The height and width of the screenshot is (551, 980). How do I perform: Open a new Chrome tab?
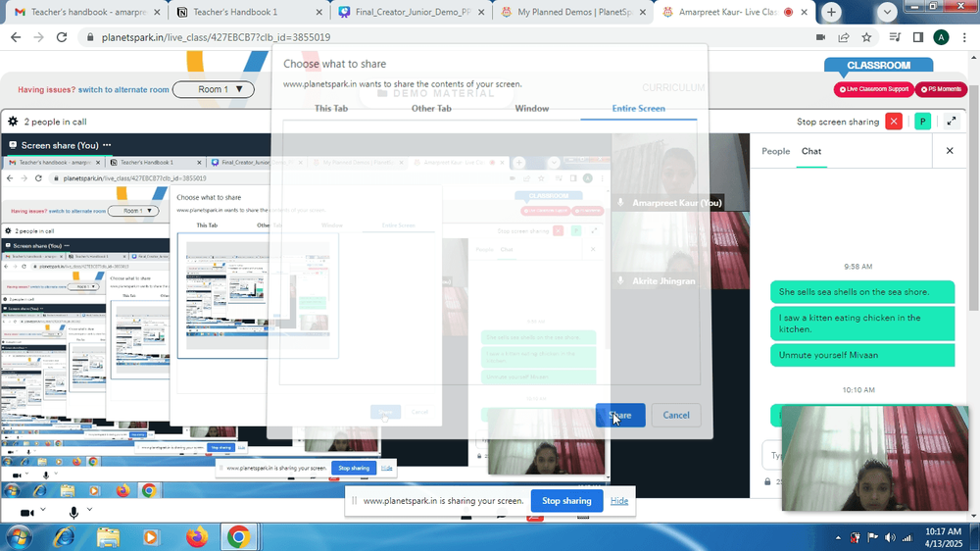[831, 12]
